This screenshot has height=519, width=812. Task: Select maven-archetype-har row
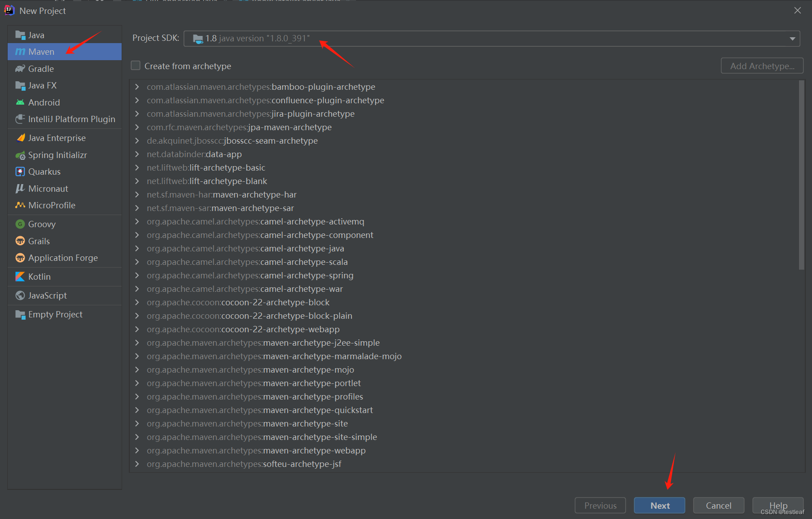464,194
